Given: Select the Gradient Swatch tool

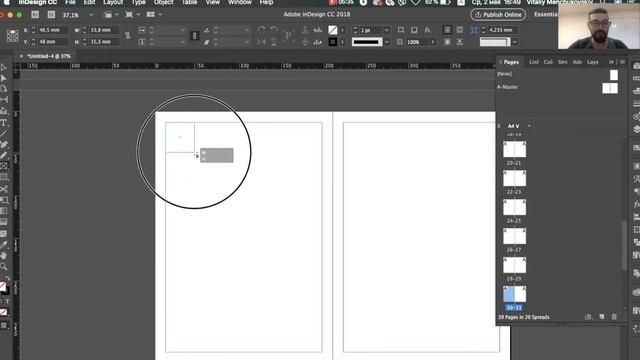Looking at the screenshot, I should [4, 211].
